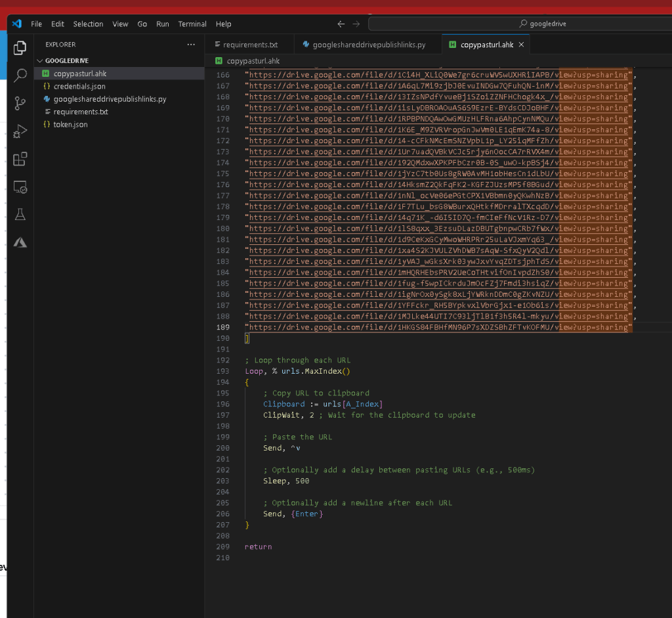Click the Drive URL on line 175
This screenshot has width=672, height=618.
pyautogui.click(x=438, y=173)
